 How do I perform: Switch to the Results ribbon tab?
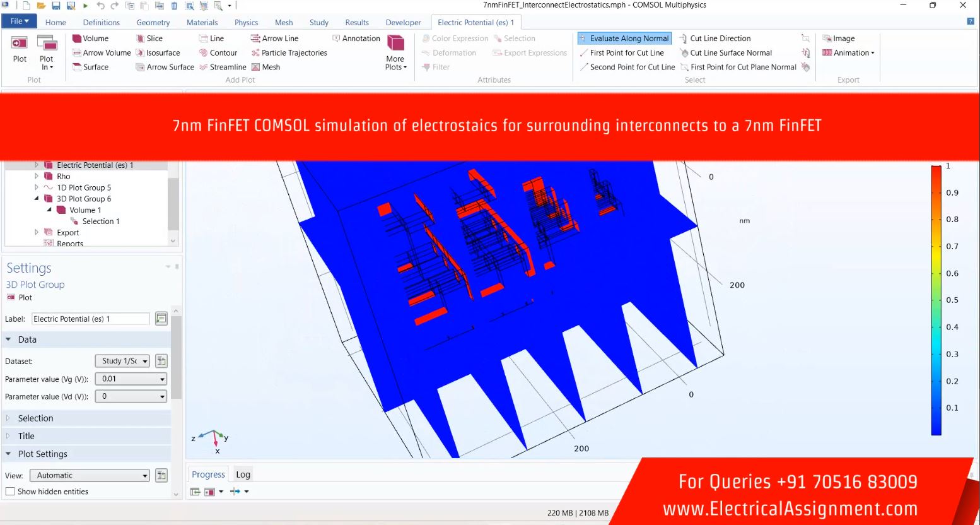pos(357,23)
